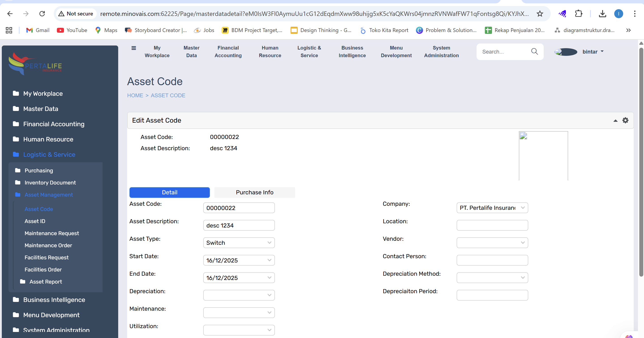Open Financial Accounting top menu
Image resolution: width=644 pixels, height=338 pixels.
click(x=228, y=52)
